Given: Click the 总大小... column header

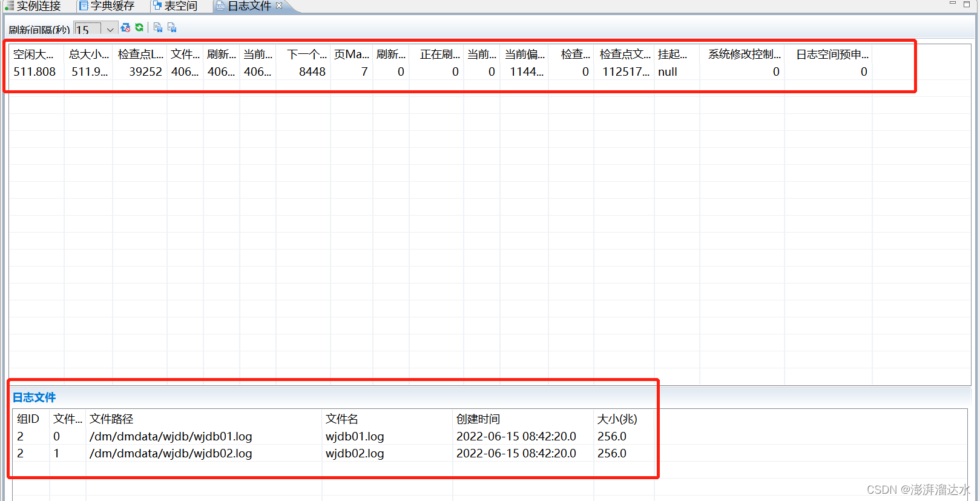Looking at the screenshot, I should coord(89,55).
